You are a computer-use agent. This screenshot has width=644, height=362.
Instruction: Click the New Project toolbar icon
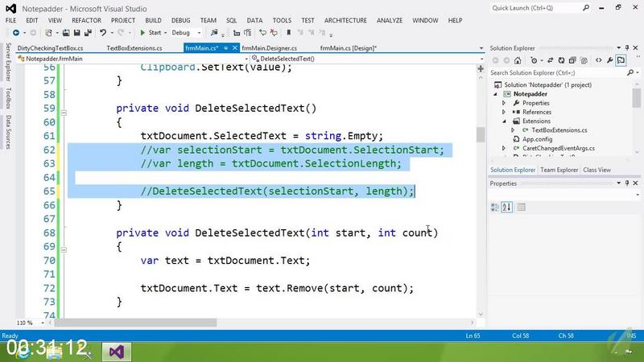click(48, 32)
